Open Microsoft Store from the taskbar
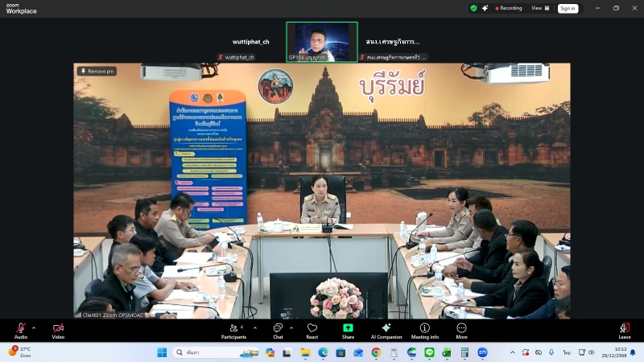 coord(341,352)
